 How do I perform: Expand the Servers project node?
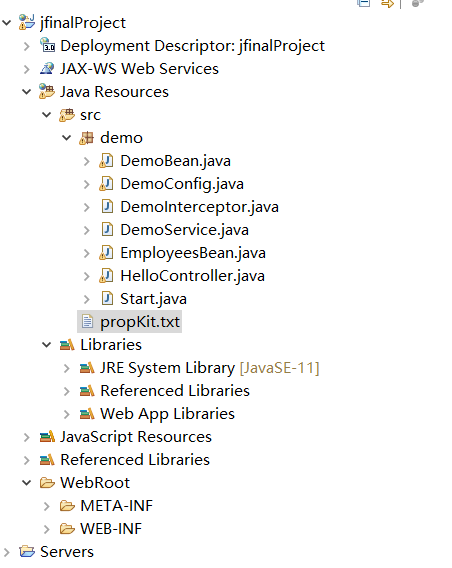[x=7, y=552]
